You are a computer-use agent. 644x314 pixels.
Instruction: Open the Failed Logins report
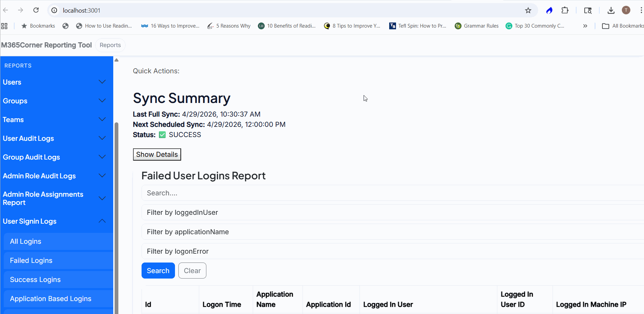click(31, 260)
